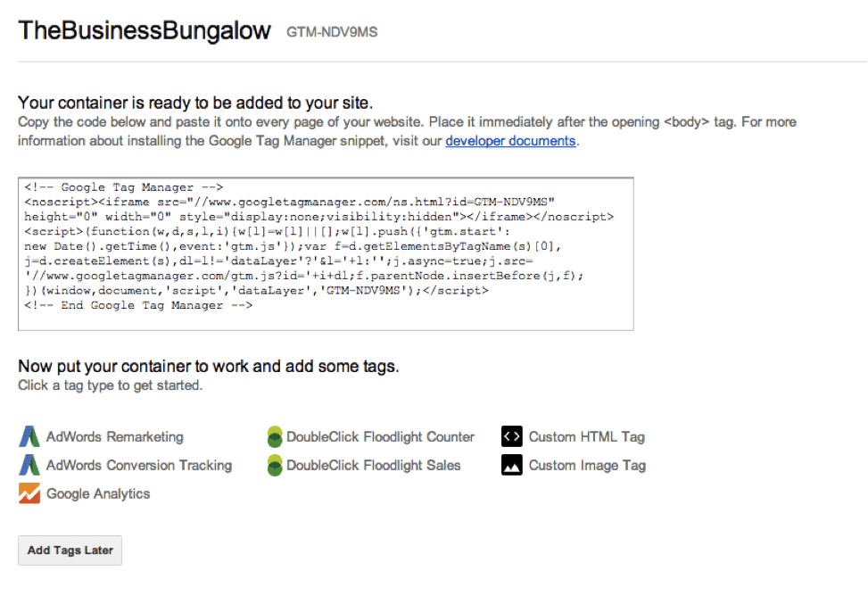Click the AdWords Conversion Tracking icon
The image size is (868, 596).
29,465
